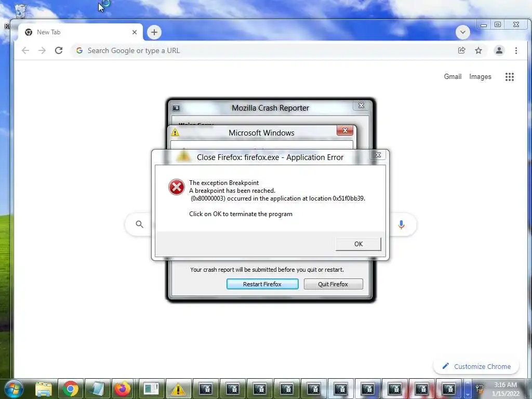The height and width of the screenshot is (399, 532).
Task: Click the Customize Chrome button
Action: pos(476,366)
